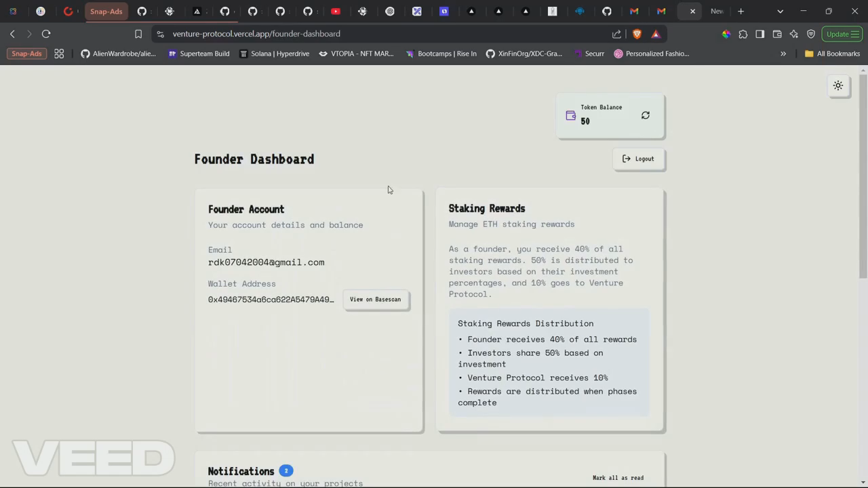This screenshot has height=488, width=868.
Task: Bookmark this page icon
Action: click(x=138, y=34)
